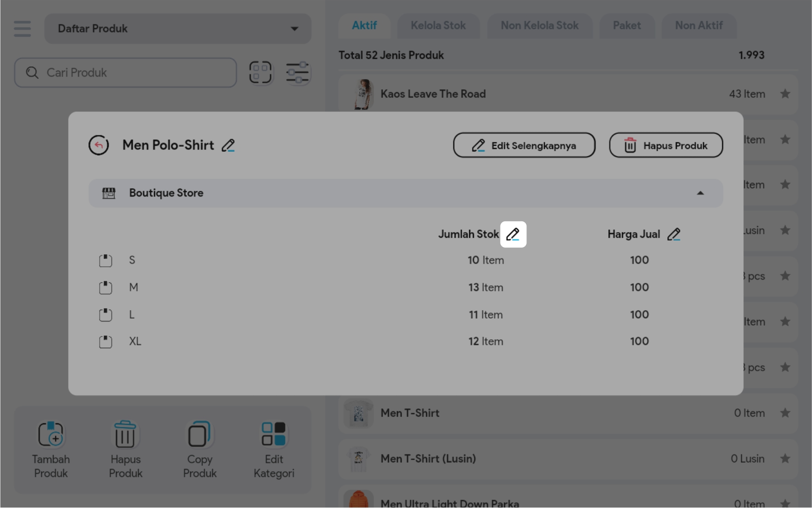This screenshot has height=508, width=812.
Task: Click the Jumlah Stok edit pencil
Action: pyautogui.click(x=513, y=234)
